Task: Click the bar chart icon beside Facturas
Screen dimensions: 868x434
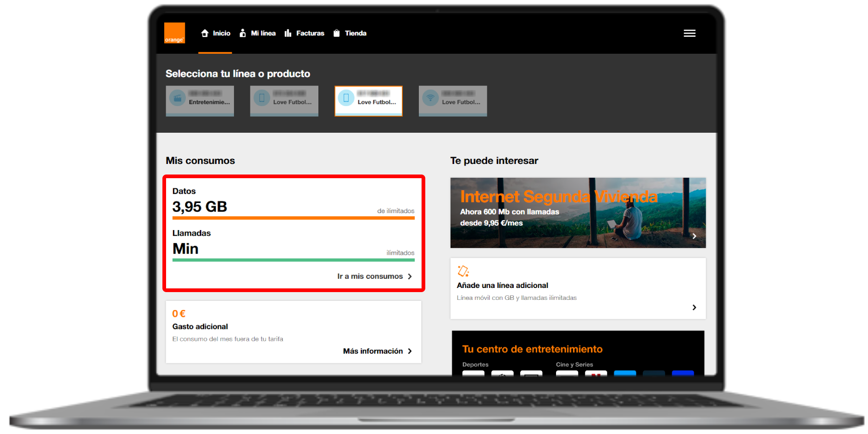Action: tap(288, 33)
